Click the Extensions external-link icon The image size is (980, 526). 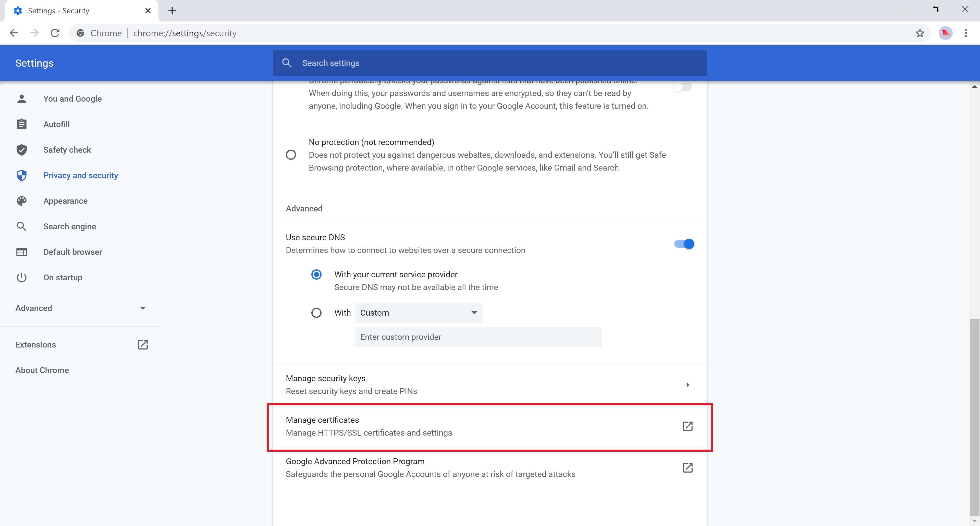(x=143, y=345)
